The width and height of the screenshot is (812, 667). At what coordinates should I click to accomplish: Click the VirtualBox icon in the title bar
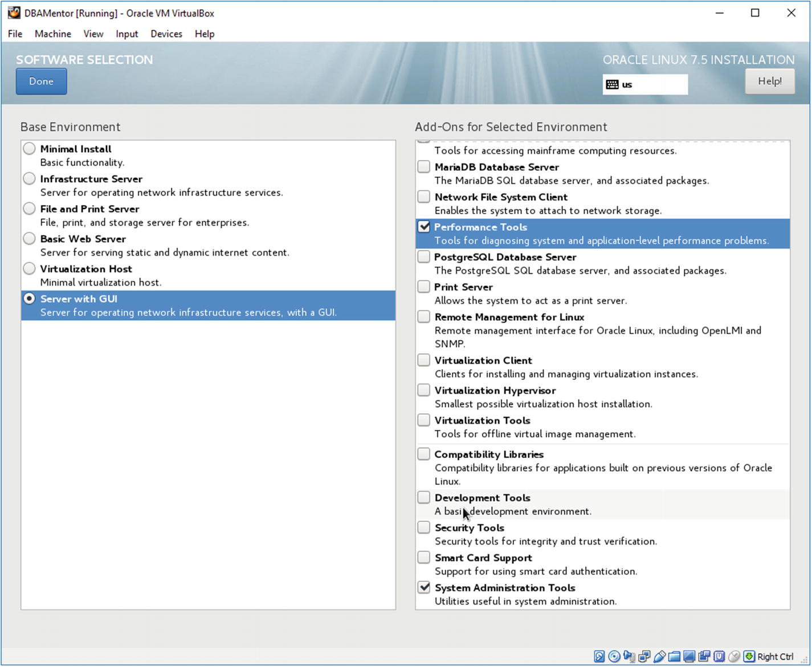click(14, 13)
